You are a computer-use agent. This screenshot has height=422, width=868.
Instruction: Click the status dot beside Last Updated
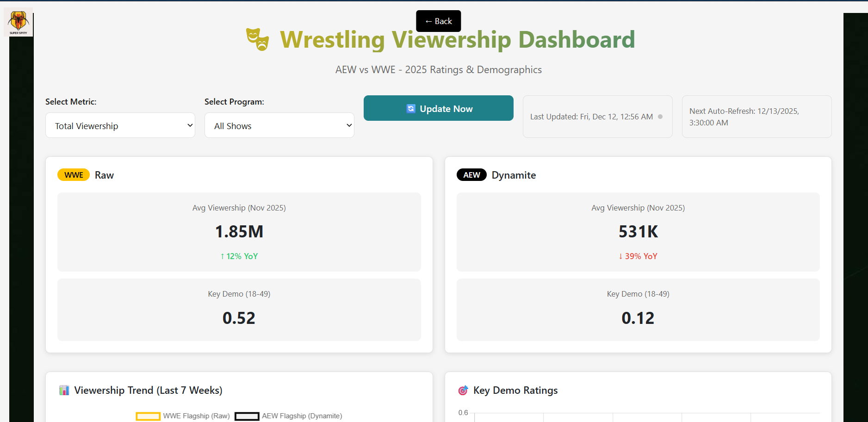[x=660, y=117]
